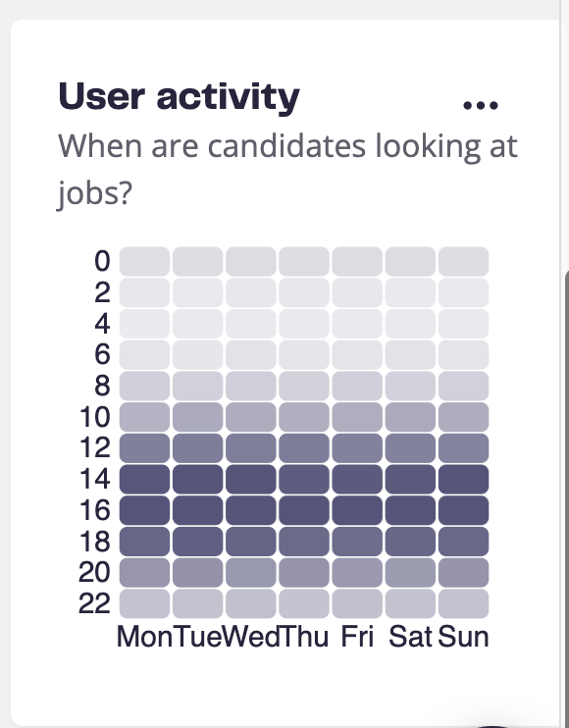Click the Thursday 20:00 activity cell

pos(304,572)
